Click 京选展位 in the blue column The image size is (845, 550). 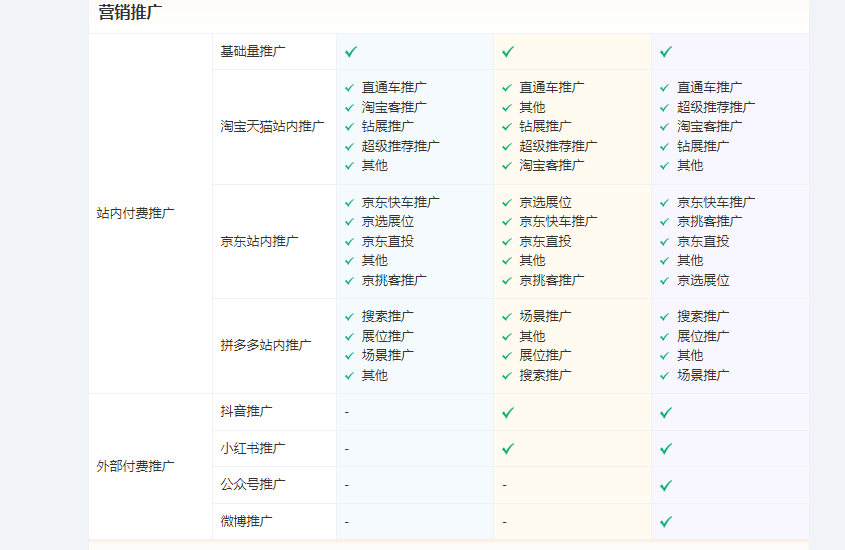click(387, 221)
